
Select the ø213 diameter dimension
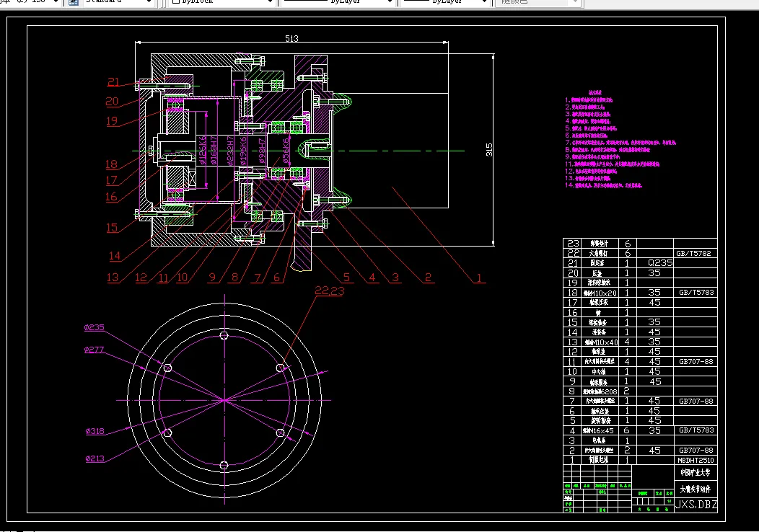pos(95,458)
